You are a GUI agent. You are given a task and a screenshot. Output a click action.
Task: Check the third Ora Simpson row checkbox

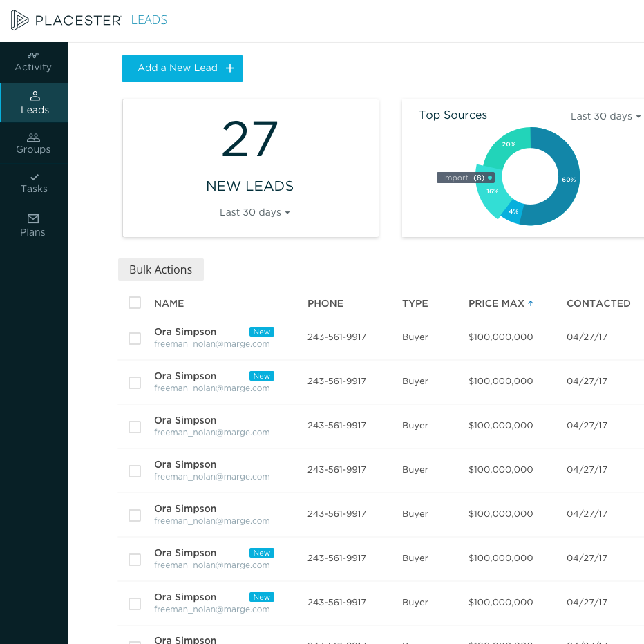(x=135, y=427)
